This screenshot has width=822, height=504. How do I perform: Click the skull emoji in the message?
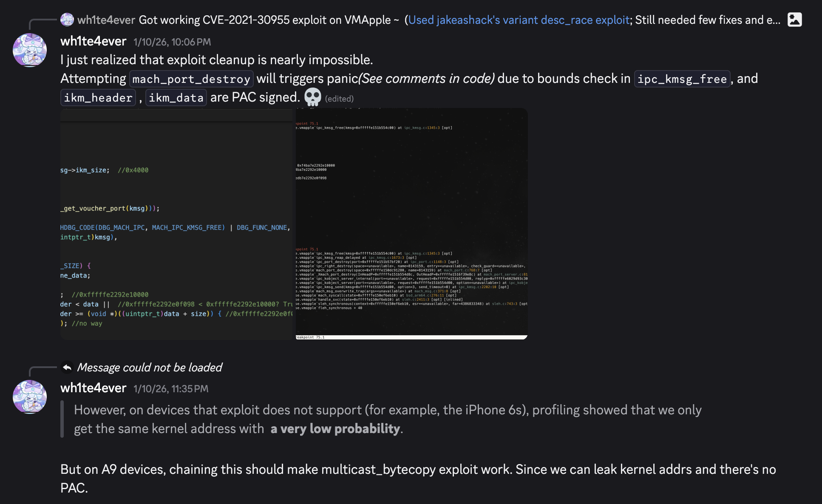312,97
